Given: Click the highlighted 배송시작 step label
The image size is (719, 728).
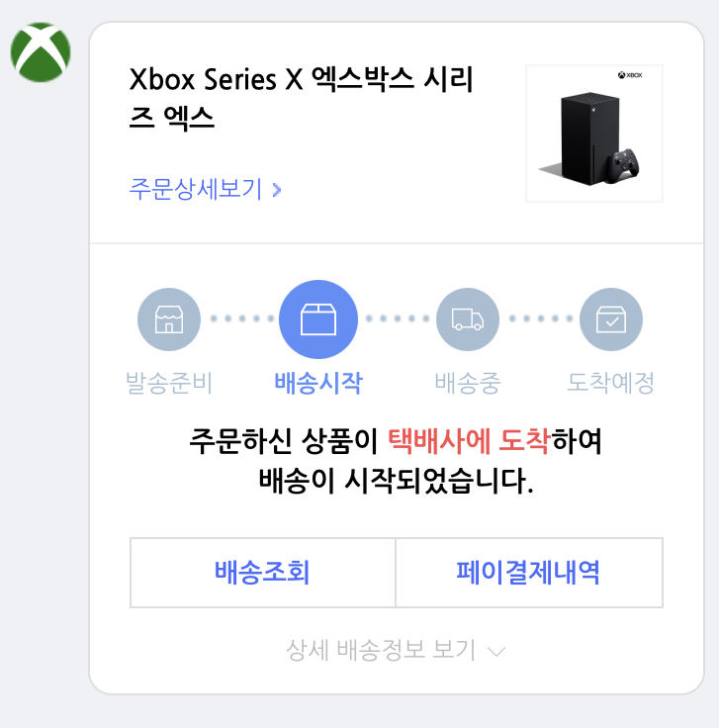Looking at the screenshot, I should (318, 384).
